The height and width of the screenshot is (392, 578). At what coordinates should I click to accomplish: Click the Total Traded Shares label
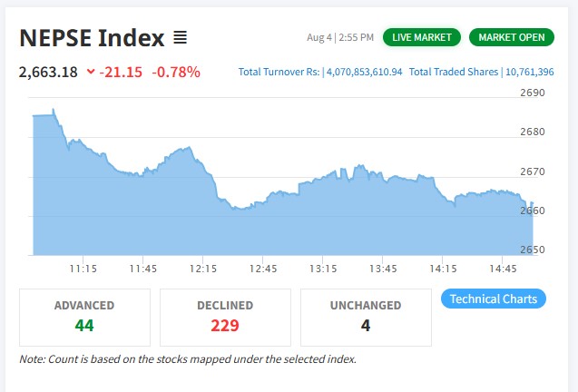(x=454, y=72)
